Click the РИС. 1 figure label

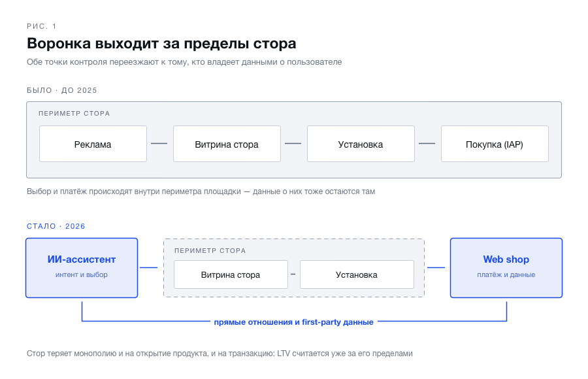[42, 26]
